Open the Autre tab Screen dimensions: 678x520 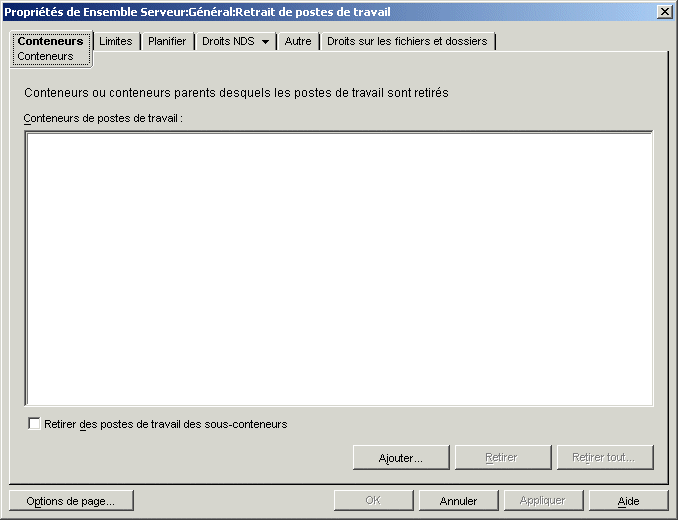298,41
